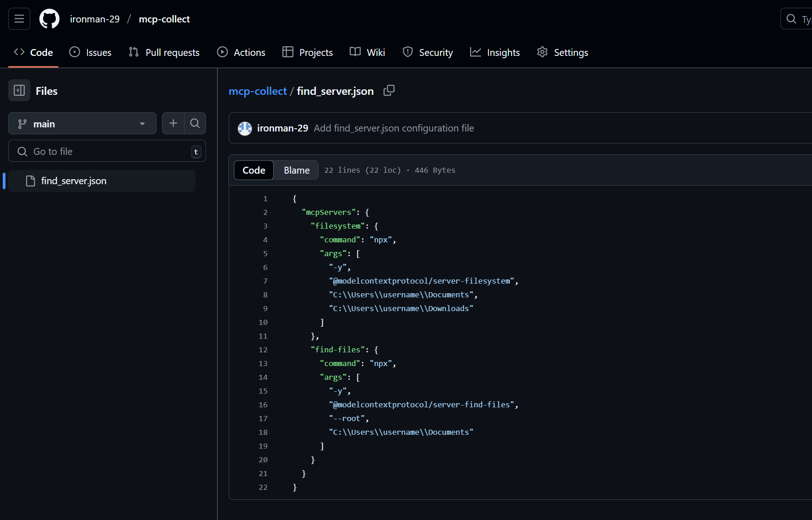This screenshot has width=812, height=520.
Task: Click "find-files" key in code
Action: click(338, 350)
